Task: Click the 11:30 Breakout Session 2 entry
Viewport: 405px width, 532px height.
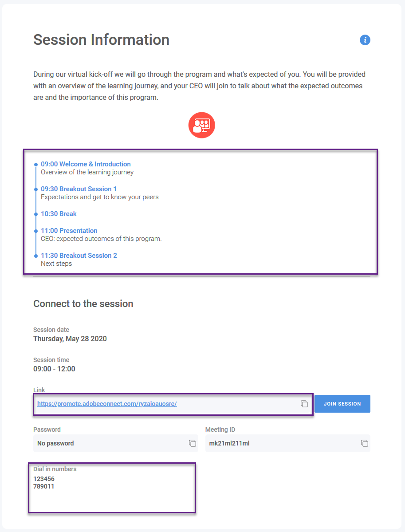Action: (79, 256)
